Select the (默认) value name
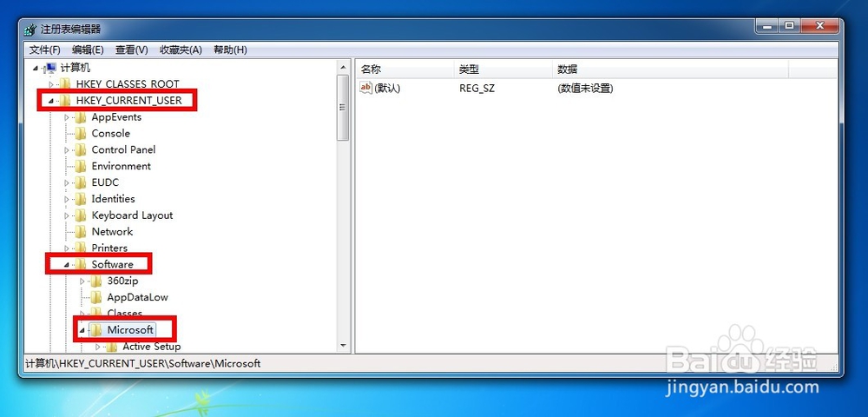This screenshot has height=417, width=868. (387, 88)
